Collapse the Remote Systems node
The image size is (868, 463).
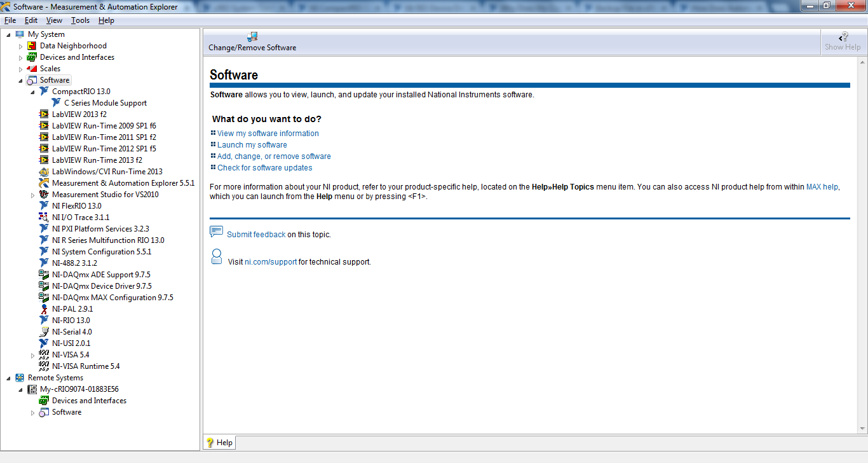[8, 378]
